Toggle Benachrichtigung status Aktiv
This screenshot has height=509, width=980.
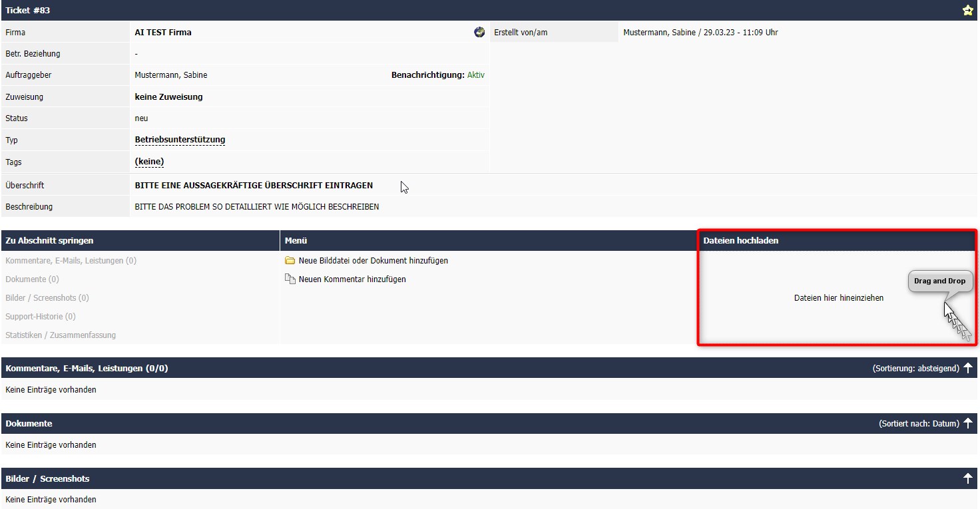(475, 75)
